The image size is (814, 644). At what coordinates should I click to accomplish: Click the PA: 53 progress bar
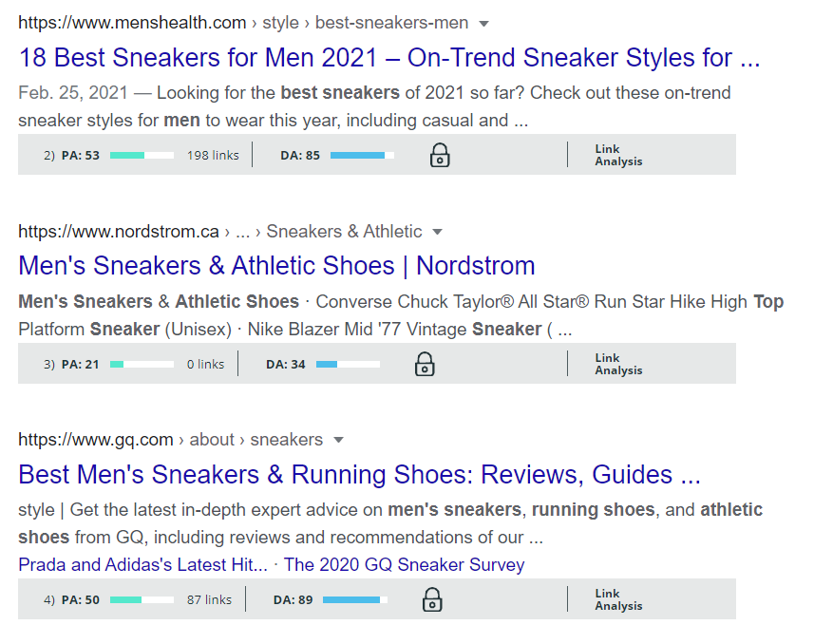point(142,155)
